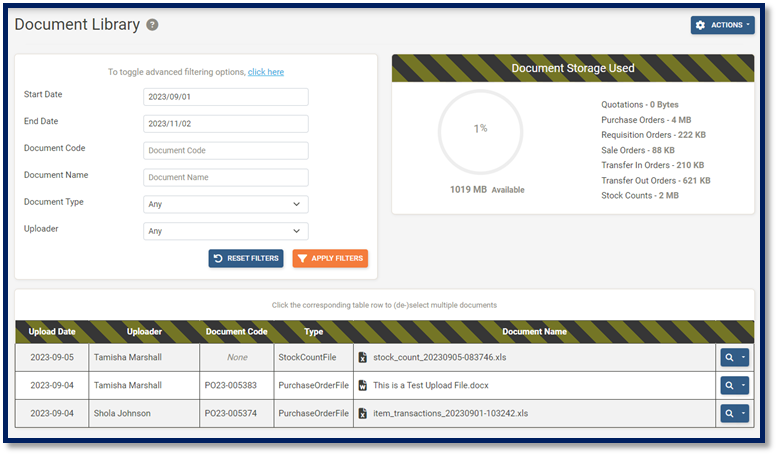The height and width of the screenshot is (456, 778).
Task: Sort by the Document Name column header
Action: click(534, 331)
